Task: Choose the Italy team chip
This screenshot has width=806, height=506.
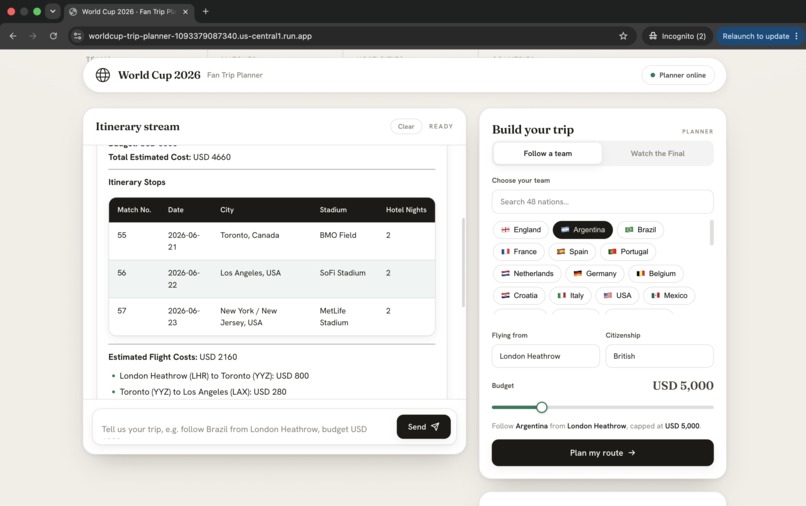Action: 571,296
